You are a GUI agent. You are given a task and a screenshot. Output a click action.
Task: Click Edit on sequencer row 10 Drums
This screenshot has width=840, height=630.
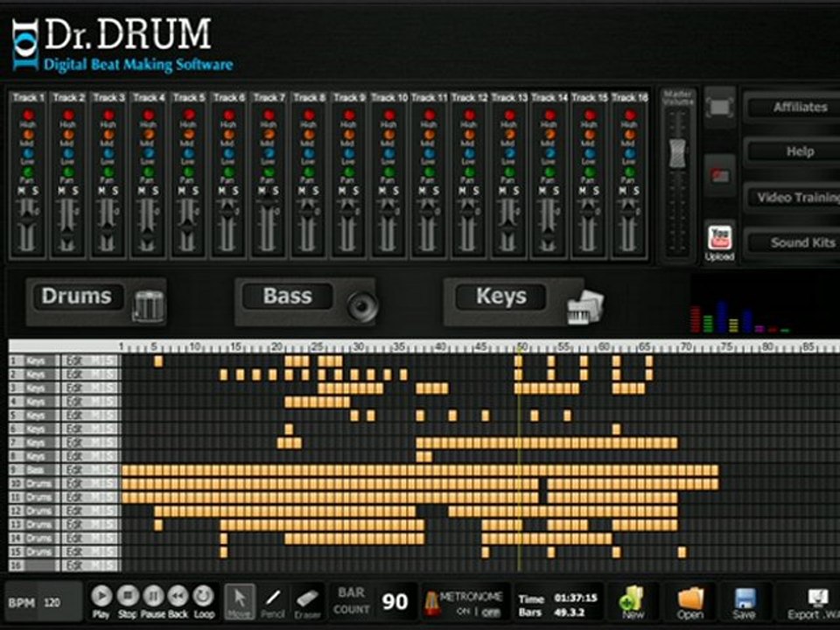coord(73,484)
